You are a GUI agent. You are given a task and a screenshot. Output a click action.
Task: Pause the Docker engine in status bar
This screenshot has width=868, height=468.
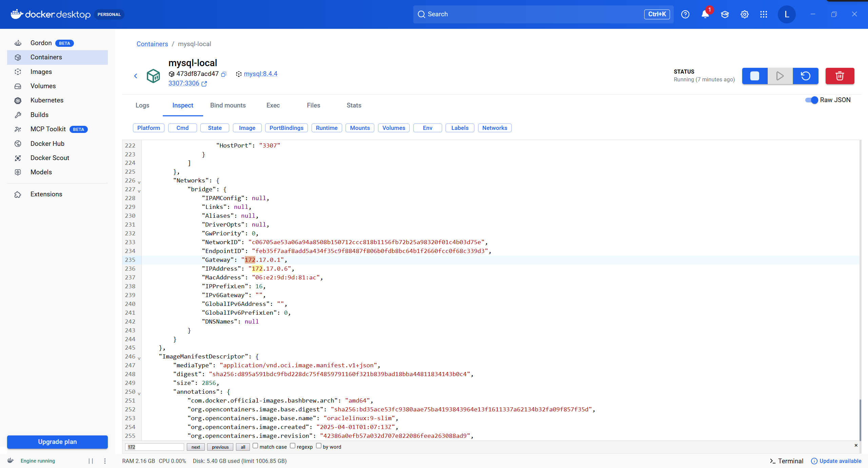tap(91, 461)
